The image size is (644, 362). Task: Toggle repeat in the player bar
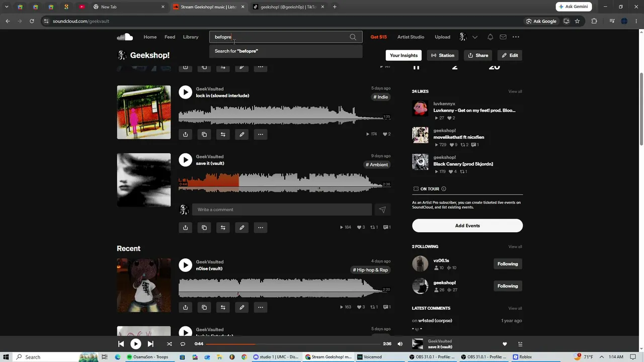(x=183, y=344)
